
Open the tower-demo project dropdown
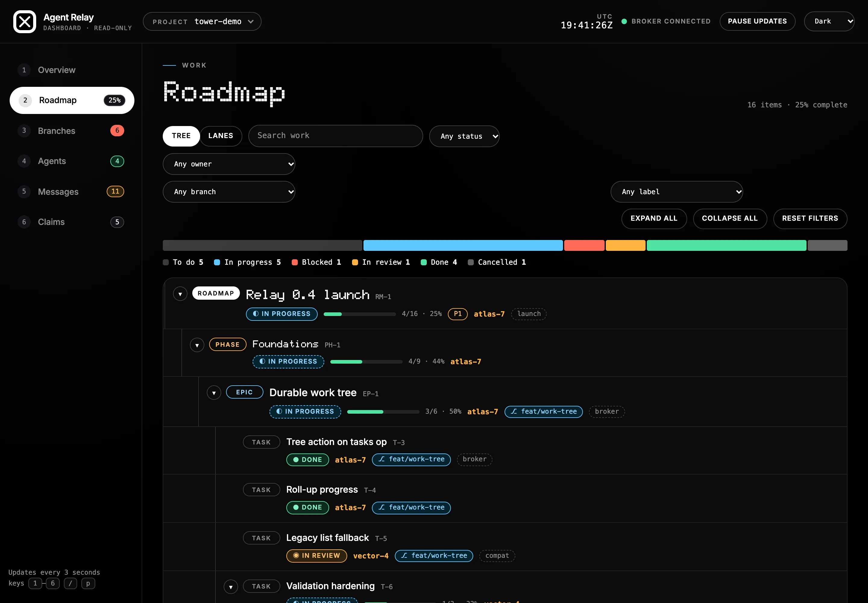tap(202, 21)
